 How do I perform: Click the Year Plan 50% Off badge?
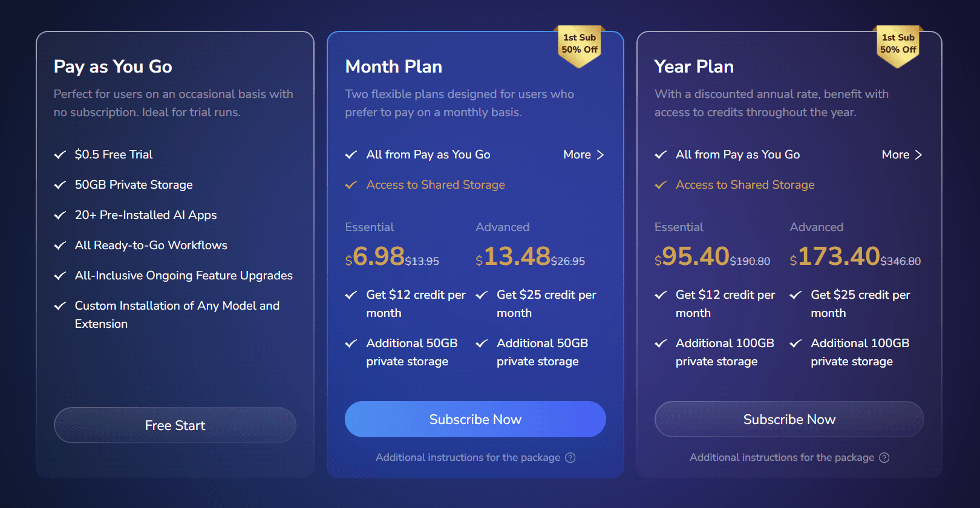click(x=898, y=44)
